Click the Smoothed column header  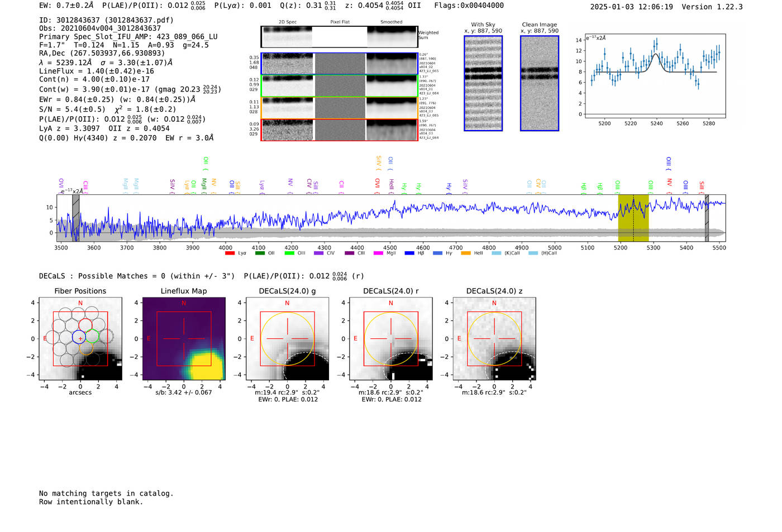[x=392, y=22]
